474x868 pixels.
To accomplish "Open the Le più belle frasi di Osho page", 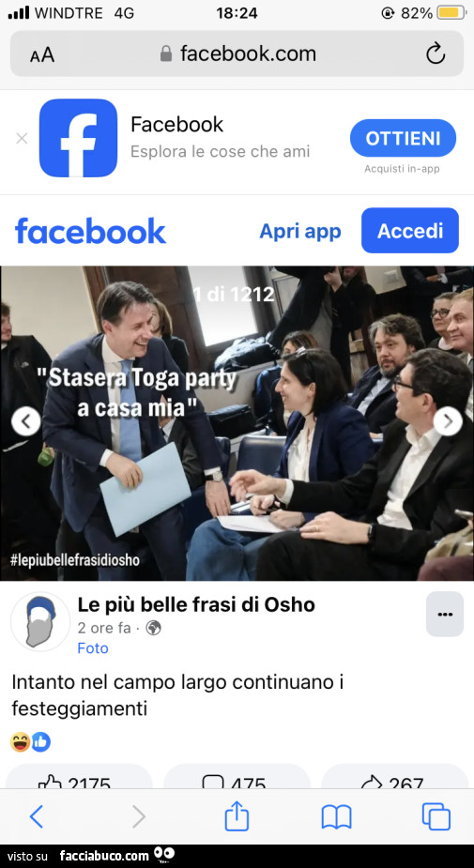I will pyautogui.click(x=196, y=604).
